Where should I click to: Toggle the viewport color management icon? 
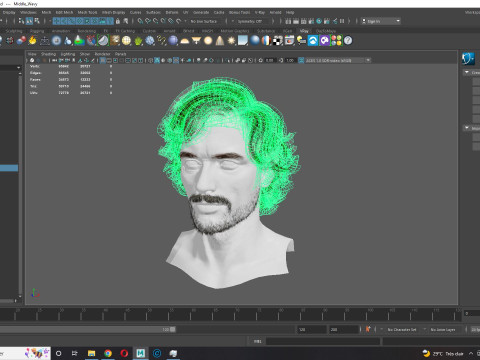coord(301,60)
